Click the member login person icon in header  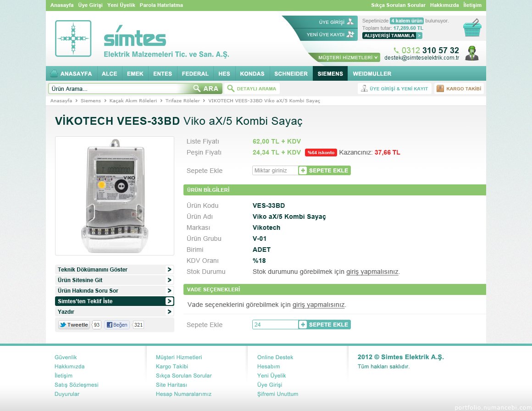(x=350, y=22)
